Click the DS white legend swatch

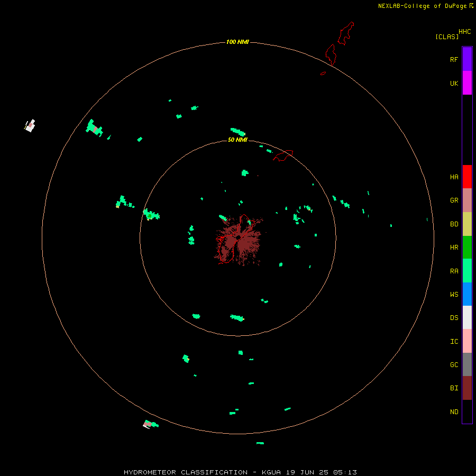467,317
